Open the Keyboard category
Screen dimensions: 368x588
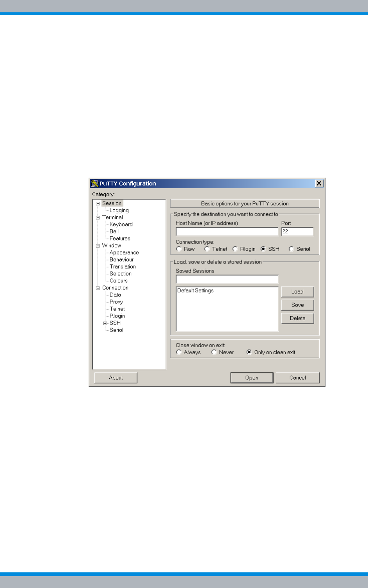point(121,225)
